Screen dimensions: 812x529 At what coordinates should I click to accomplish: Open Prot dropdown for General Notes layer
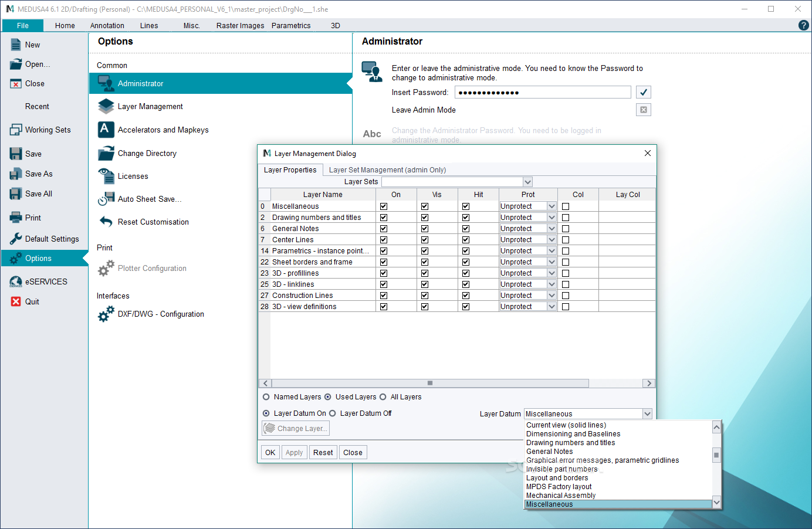point(552,229)
